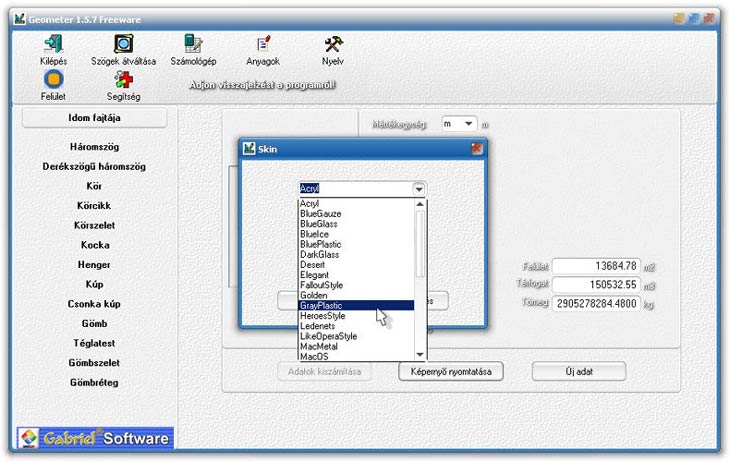The image size is (730, 462).
Task: Open Szögek átváltása angle converter
Action: [x=124, y=44]
